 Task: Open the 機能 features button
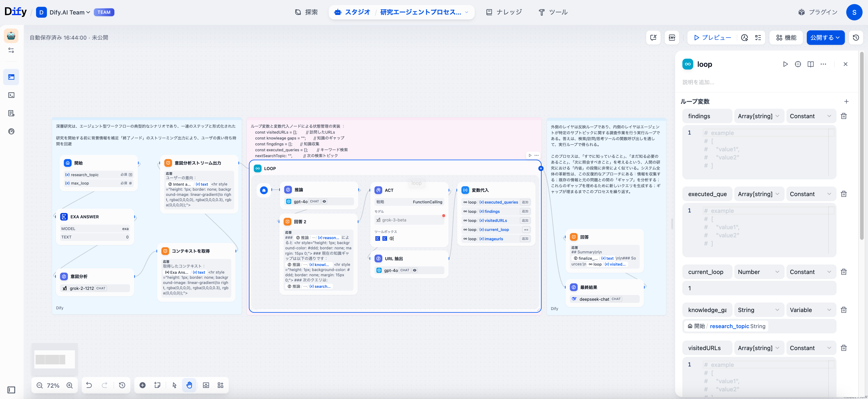click(786, 38)
